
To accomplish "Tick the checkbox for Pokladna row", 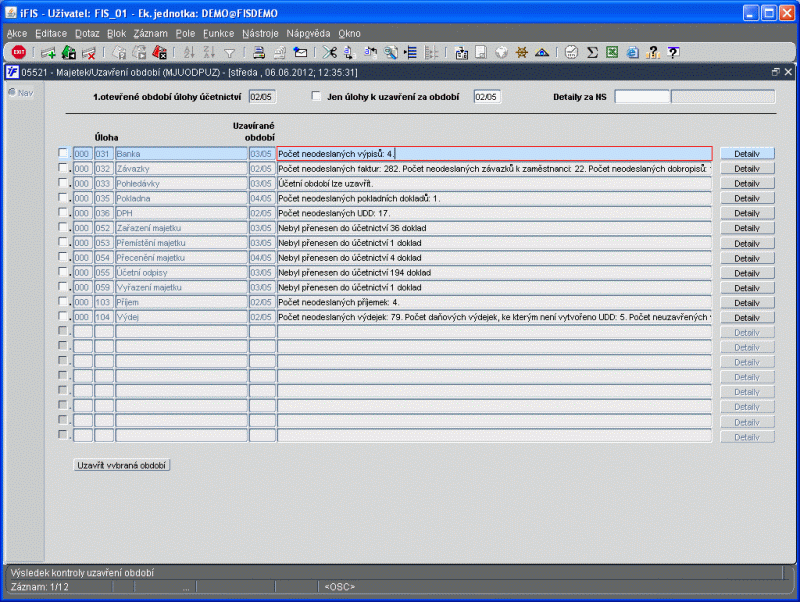I will coord(63,197).
